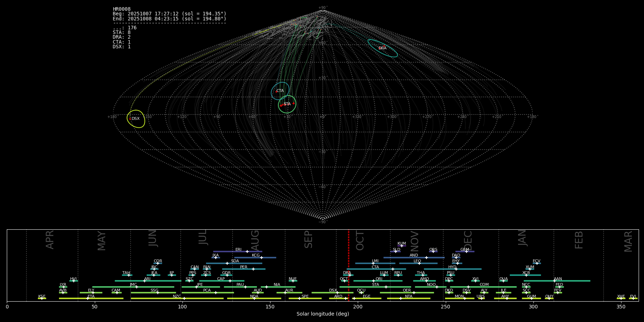Click the Solar longitude axis title
Image resolution: width=644 pixels, height=322 pixels.
322,314
